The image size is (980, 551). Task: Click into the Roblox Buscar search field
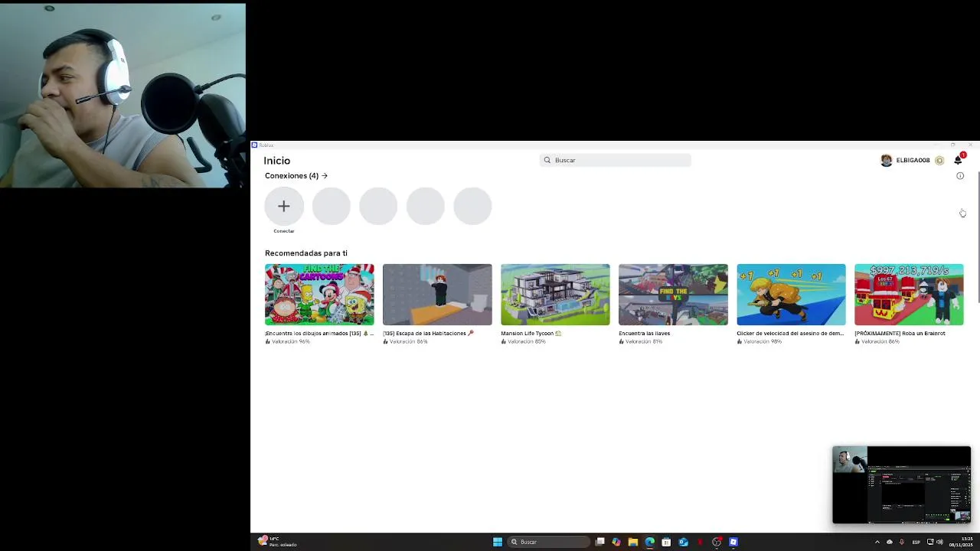(616, 160)
